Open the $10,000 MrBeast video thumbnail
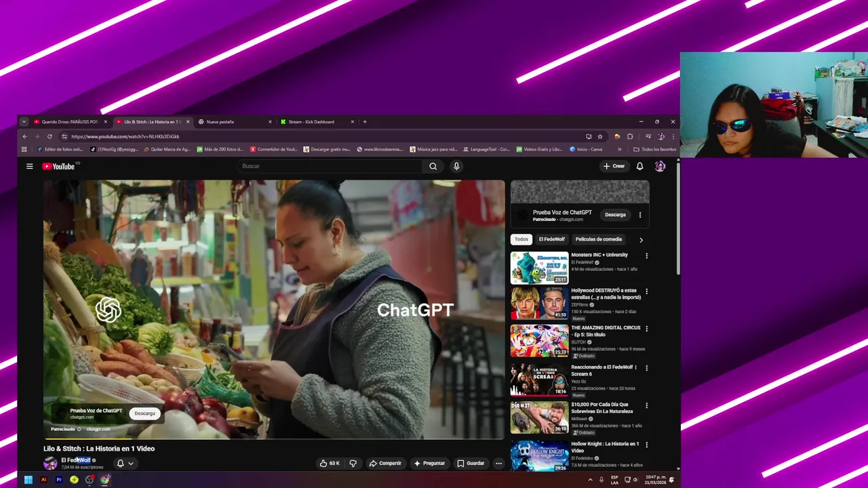This screenshot has height=488, width=868. [539, 418]
